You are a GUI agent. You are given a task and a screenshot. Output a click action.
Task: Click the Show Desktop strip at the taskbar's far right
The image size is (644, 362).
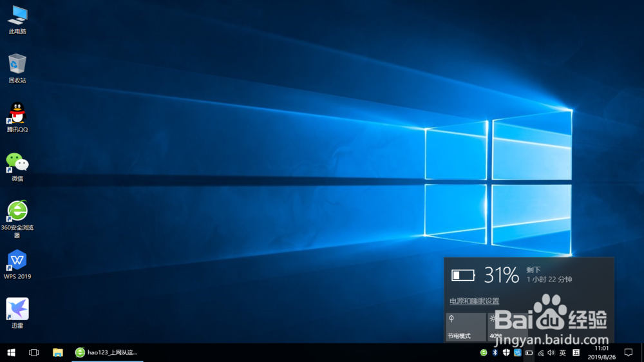coord(642,352)
